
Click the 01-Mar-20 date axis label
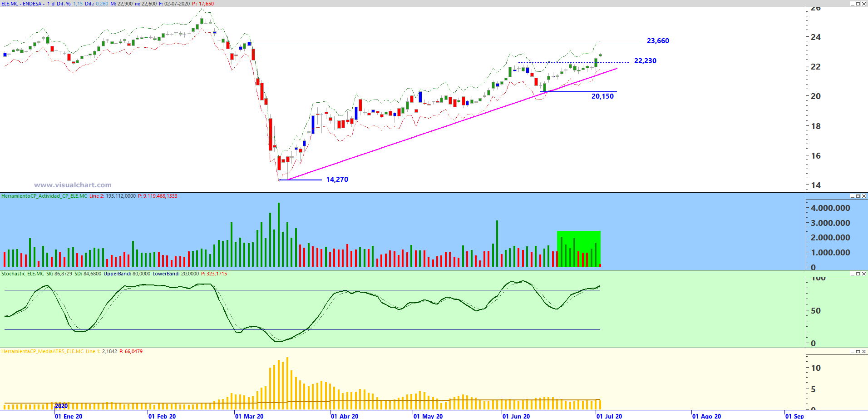tap(249, 416)
